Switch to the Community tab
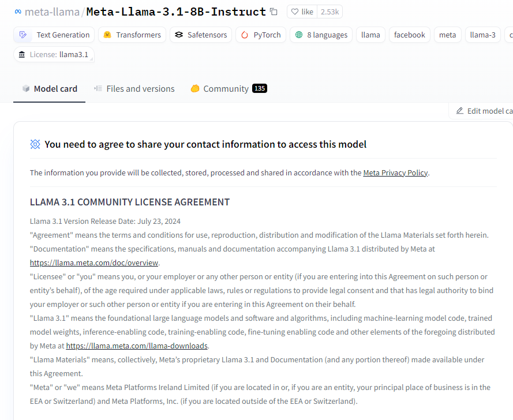This screenshot has height=420, width=513. point(229,89)
